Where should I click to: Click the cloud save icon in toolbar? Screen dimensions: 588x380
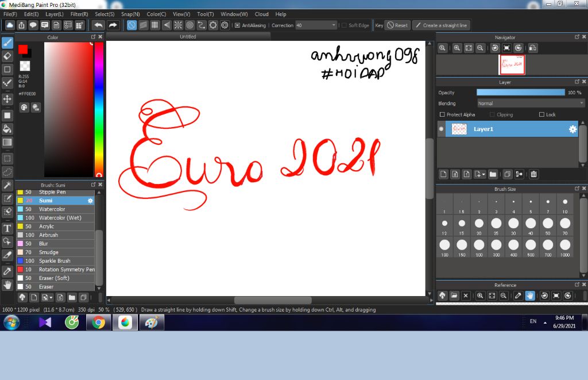pos(10,25)
